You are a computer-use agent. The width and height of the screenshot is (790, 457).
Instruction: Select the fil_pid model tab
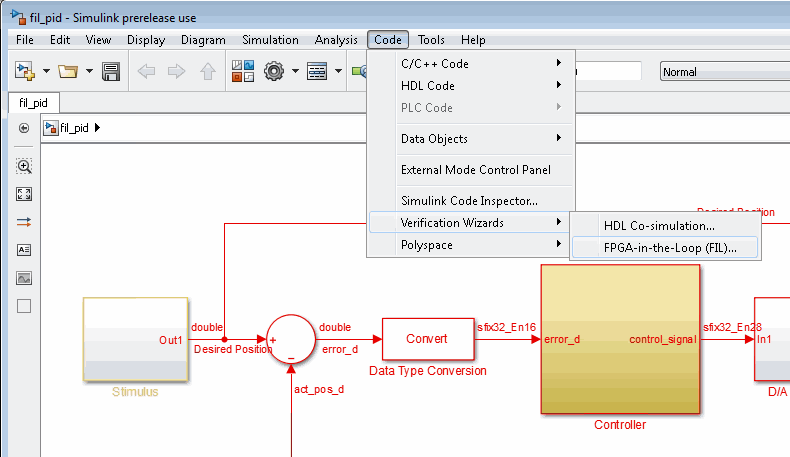[33, 103]
